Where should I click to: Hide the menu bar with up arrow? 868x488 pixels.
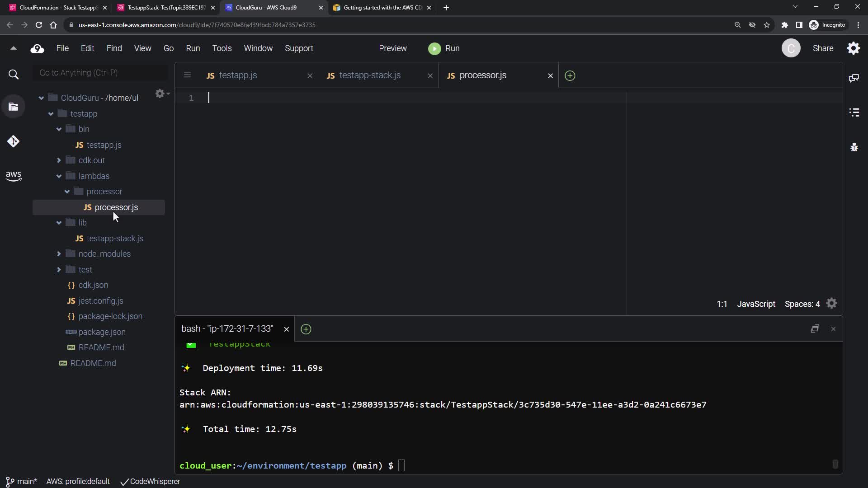tap(13, 48)
